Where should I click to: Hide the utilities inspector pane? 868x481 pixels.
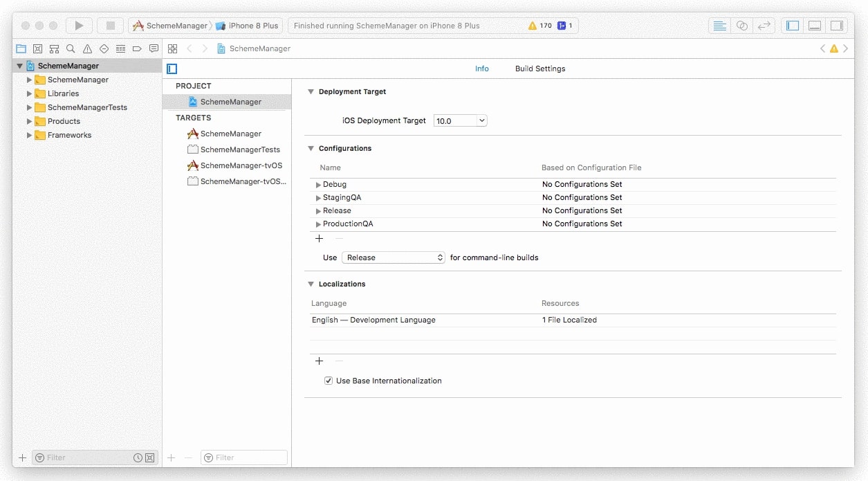point(837,25)
